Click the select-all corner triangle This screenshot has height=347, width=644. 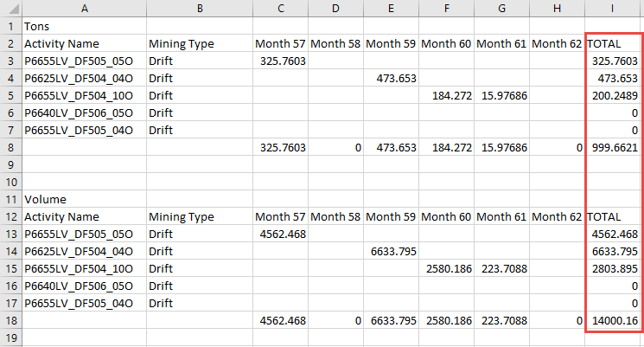(x=10, y=9)
